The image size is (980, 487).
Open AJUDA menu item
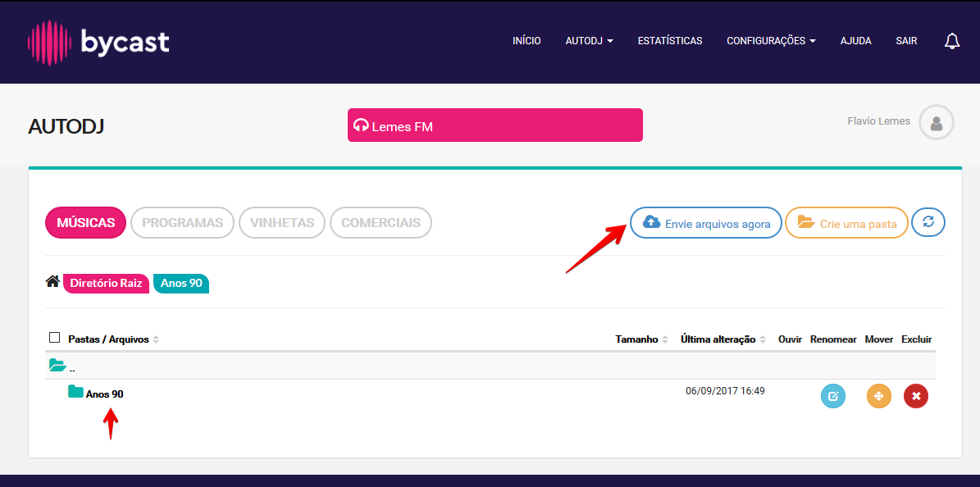coord(855,41)
